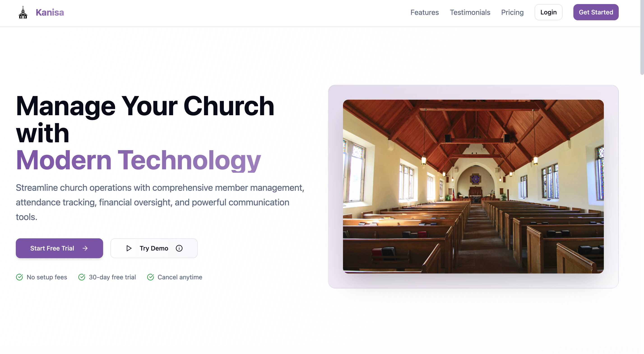Click the info circle icon on Try Demo
Image resolution: width=644 pixels, height=354 pixels.
tap(179, 248)
